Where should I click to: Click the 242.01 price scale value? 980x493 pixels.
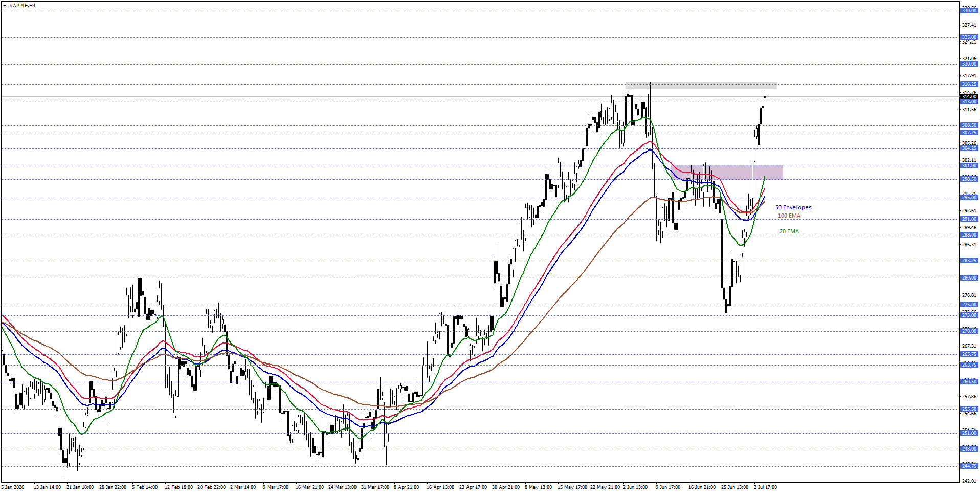coord(969,480)
